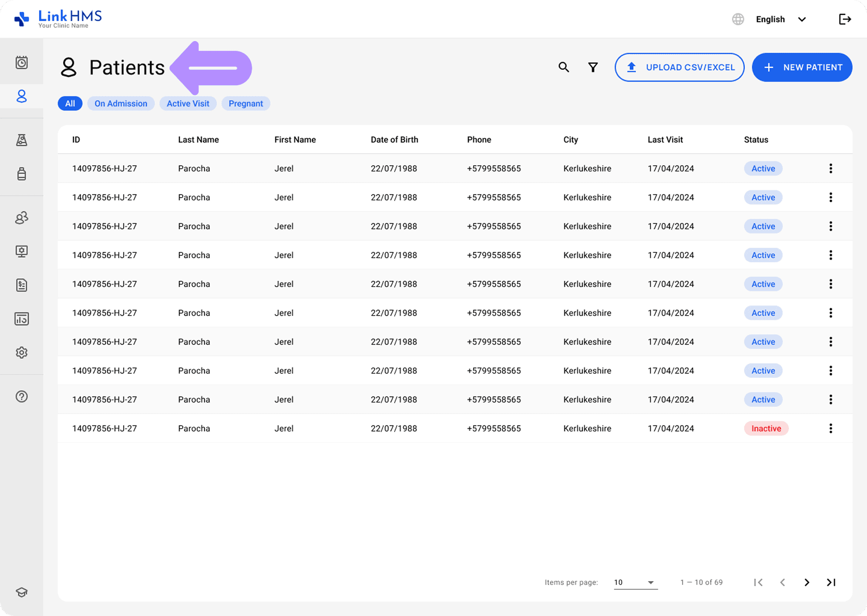
Task: Click the UPLOAD CSV/EXCEL button
Action: pos(679,67)
